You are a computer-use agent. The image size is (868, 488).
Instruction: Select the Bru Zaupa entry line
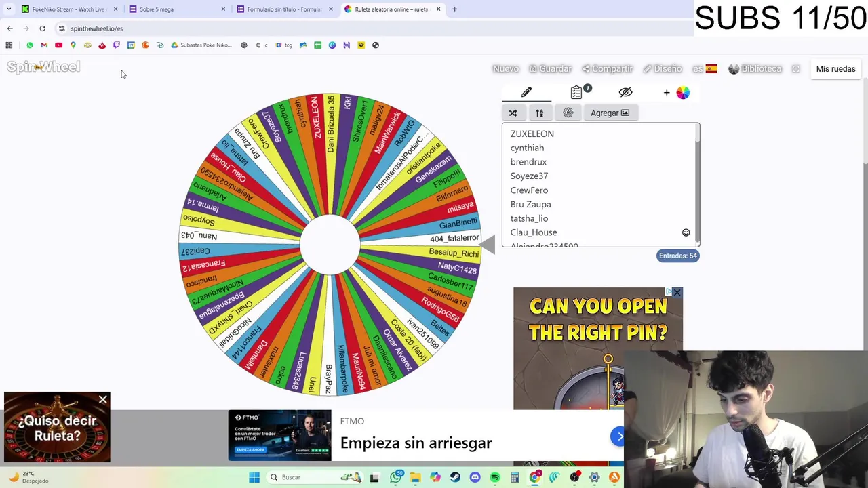530,204
